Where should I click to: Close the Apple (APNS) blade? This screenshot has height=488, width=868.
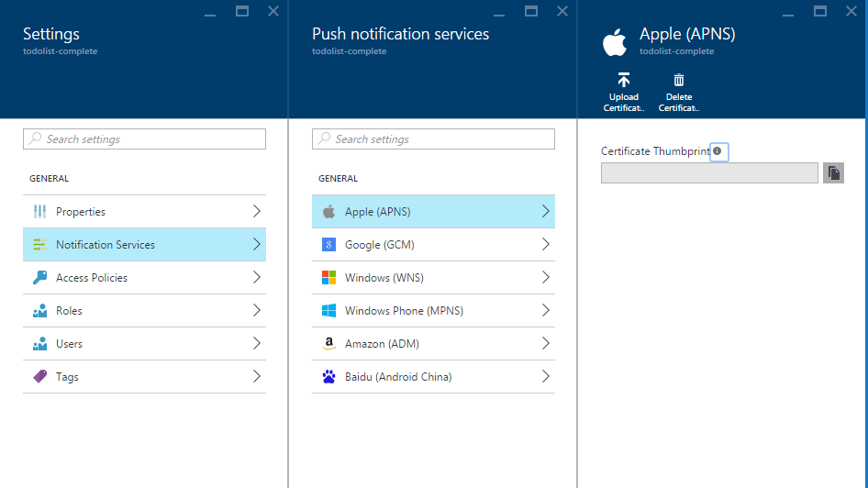(x=851, y=11)
